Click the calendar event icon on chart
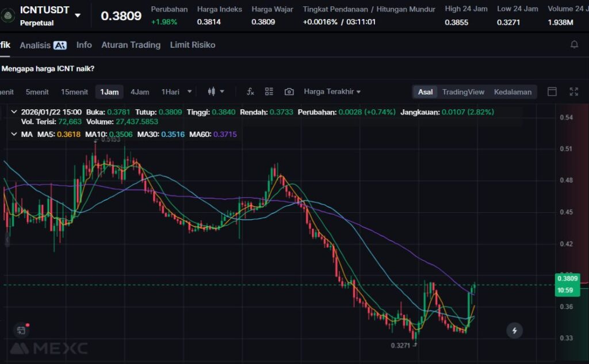The height and width of the screenshot is (364, 589). pos(21,330)
